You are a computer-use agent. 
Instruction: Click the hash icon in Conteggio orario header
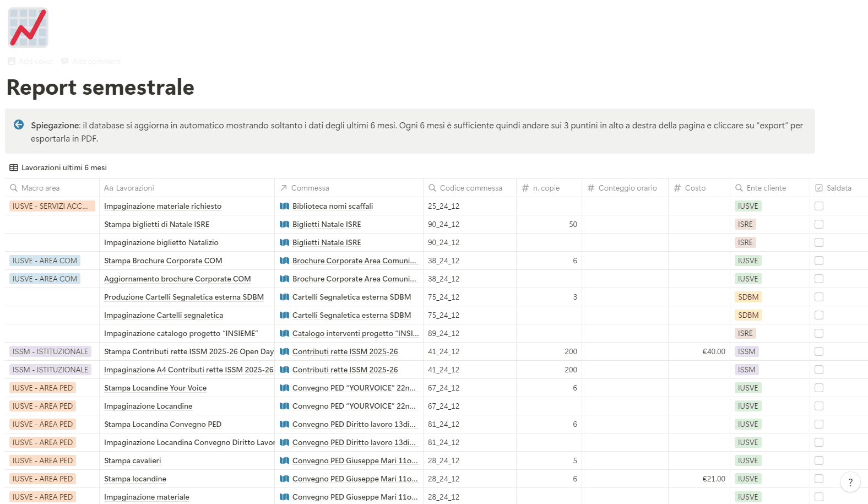(591, 188)
